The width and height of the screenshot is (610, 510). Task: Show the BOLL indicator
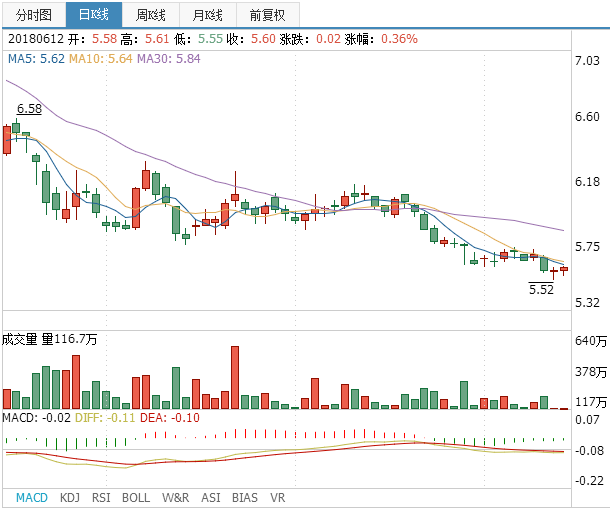136,498
